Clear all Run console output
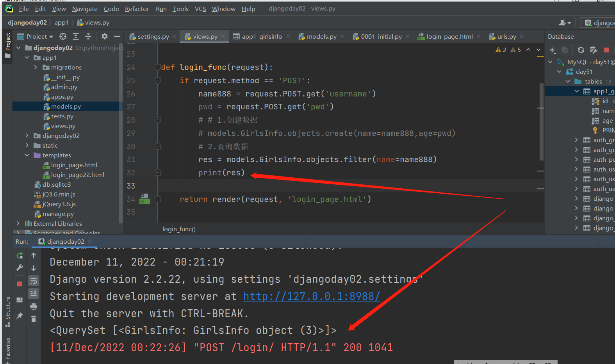 tap(34, 319)
